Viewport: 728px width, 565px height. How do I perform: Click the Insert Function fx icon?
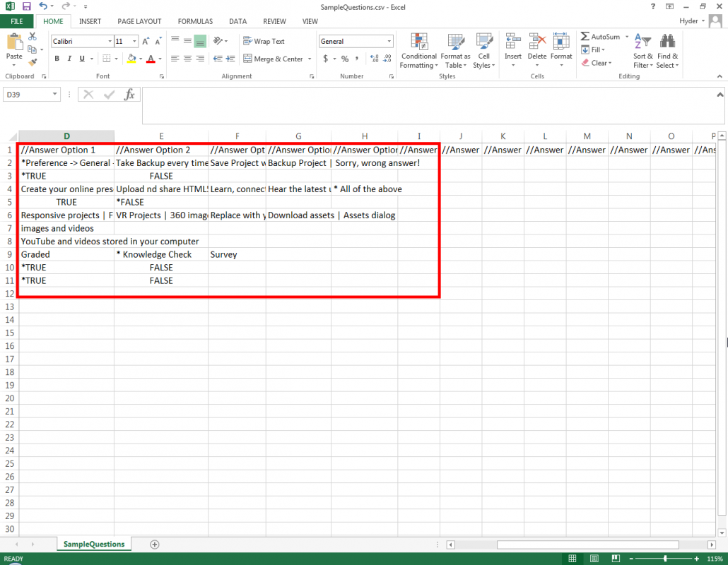pos(129,95)
